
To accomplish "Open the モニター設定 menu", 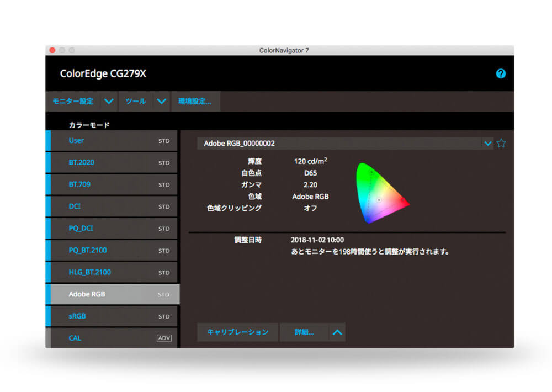I will tap(73, 102).
